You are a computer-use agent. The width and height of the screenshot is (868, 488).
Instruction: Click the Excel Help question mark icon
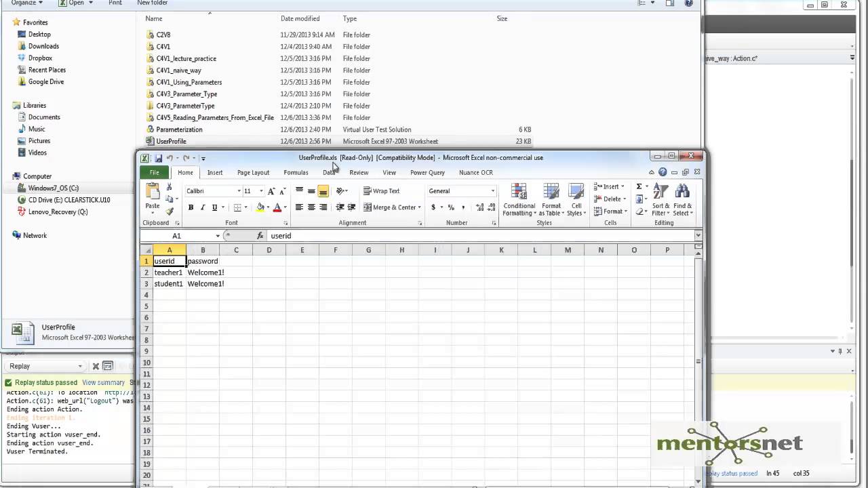click(x=663, y=172)
